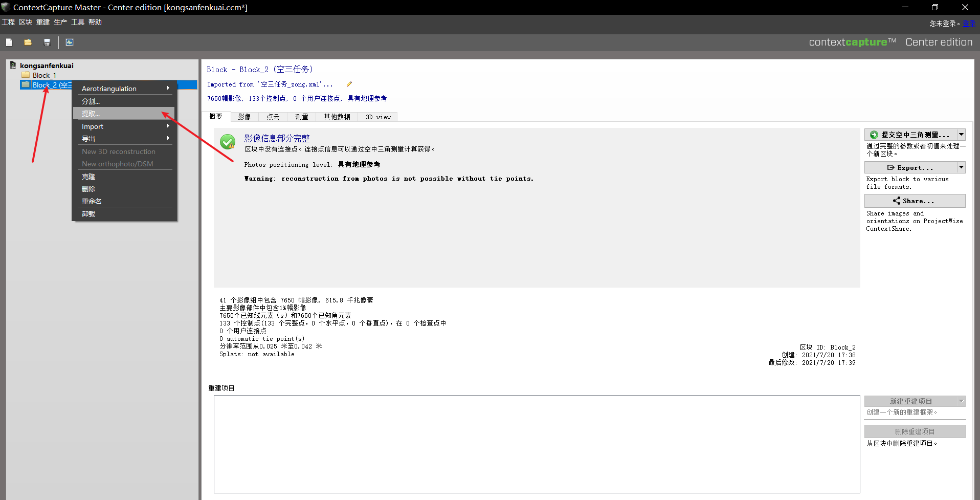980x500 pixels.
Task: Click the '0 automatic tie point(s)' line
Action: click(262, 339)
